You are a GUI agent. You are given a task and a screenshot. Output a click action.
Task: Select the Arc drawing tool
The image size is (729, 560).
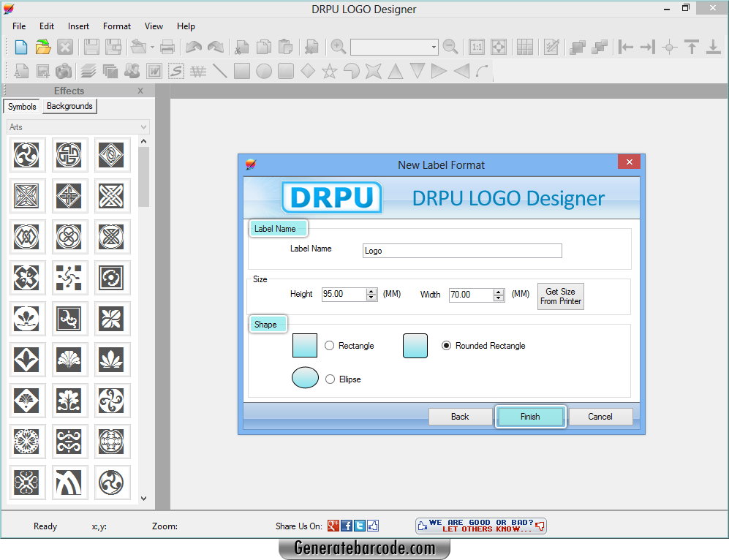point(483,71)
